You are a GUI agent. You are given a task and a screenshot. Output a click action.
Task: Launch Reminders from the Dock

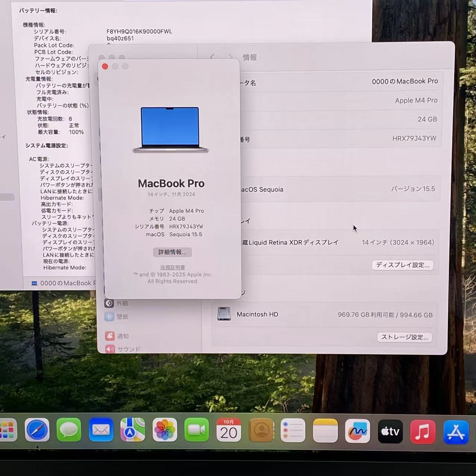pyautogui.click(x=293, y=430)
